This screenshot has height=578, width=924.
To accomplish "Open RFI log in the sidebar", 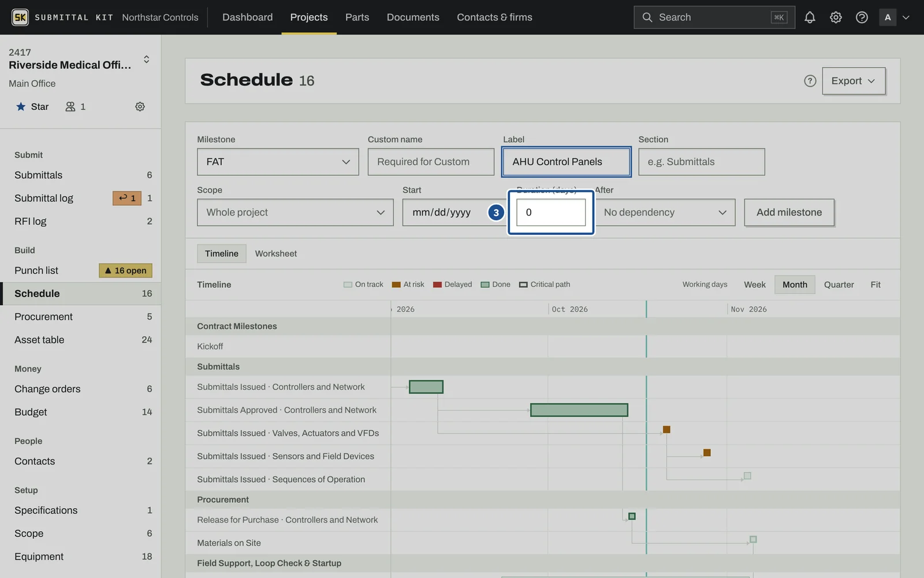I will (x=81, y=221).
